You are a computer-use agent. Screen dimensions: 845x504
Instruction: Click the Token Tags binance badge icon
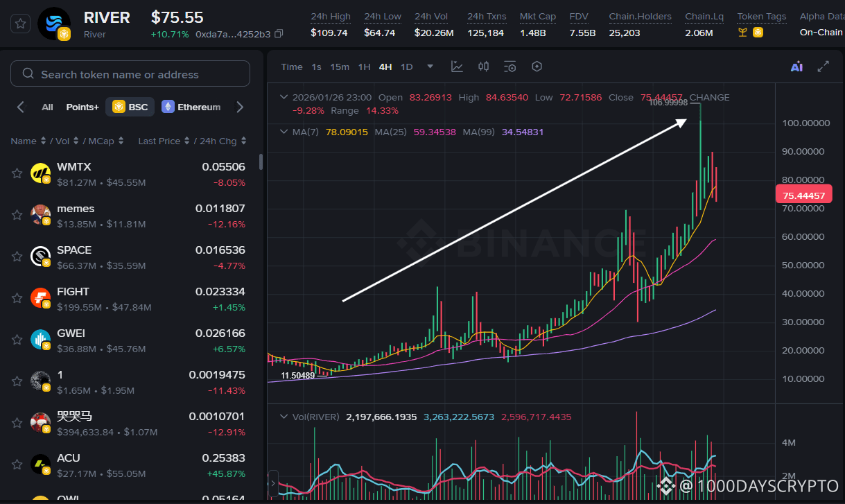758,32
